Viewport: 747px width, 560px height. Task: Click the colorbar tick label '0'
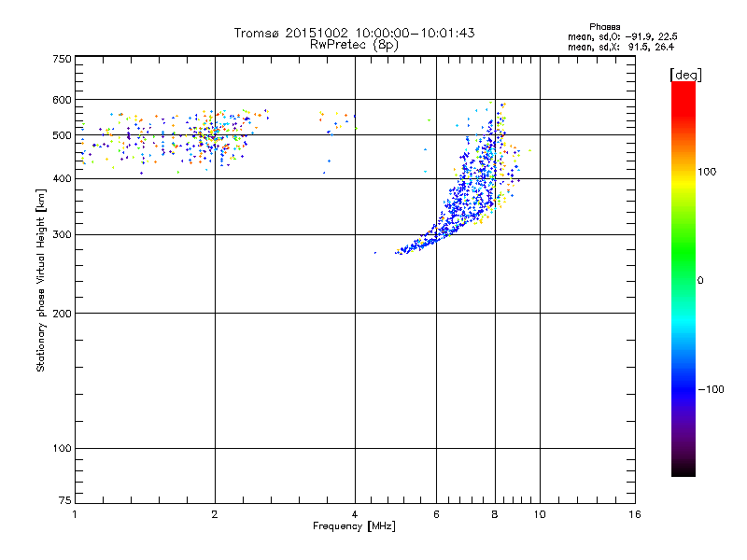pos(699,281)
